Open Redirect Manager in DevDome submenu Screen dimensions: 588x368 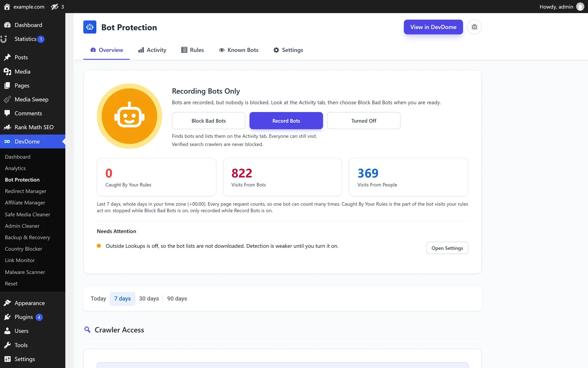pos(26,191)
